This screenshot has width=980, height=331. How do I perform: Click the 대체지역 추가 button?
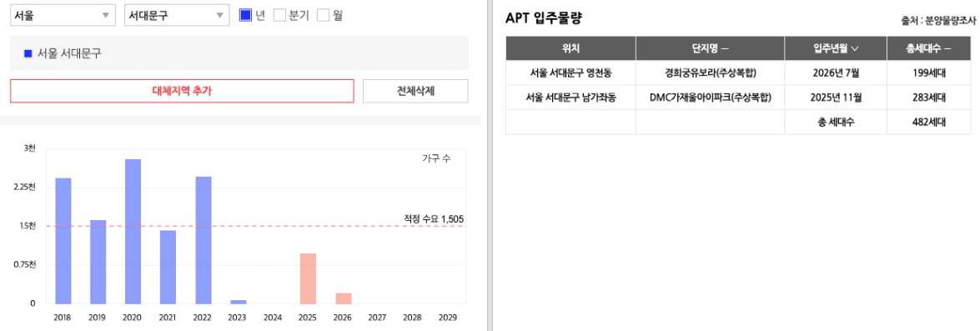point(182,91)
